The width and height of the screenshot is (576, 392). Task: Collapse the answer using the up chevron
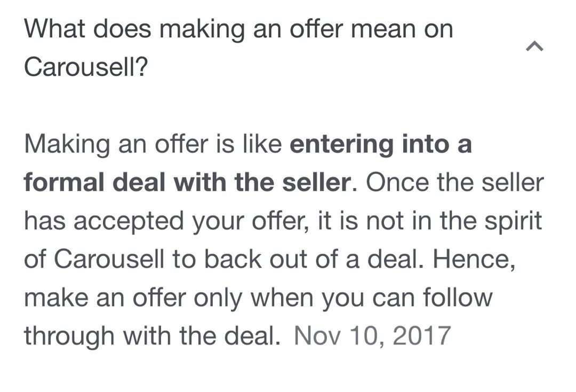click(x=534, y=46)
